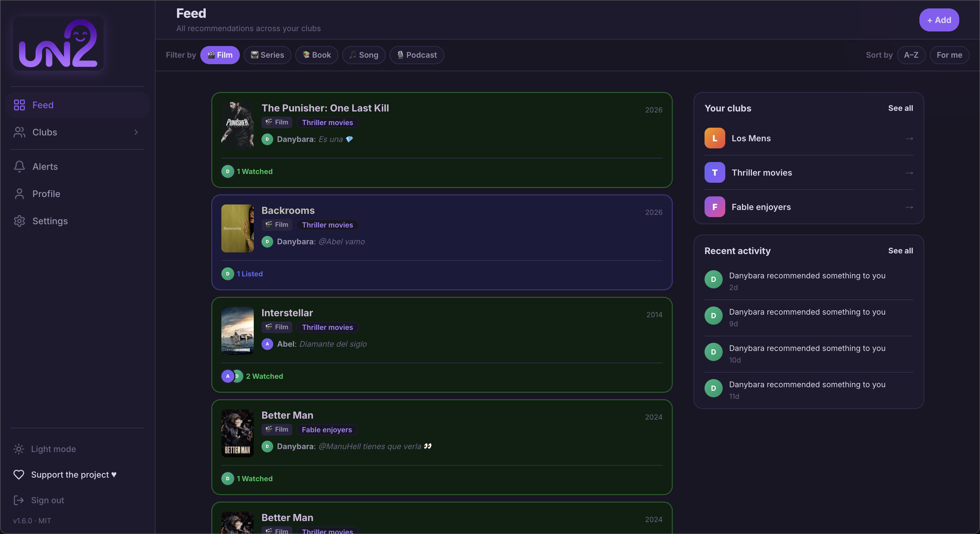The width and height of the screenshot is (980, 534).
Task: Switch to Light mode
Action: [x=53, y=449]
